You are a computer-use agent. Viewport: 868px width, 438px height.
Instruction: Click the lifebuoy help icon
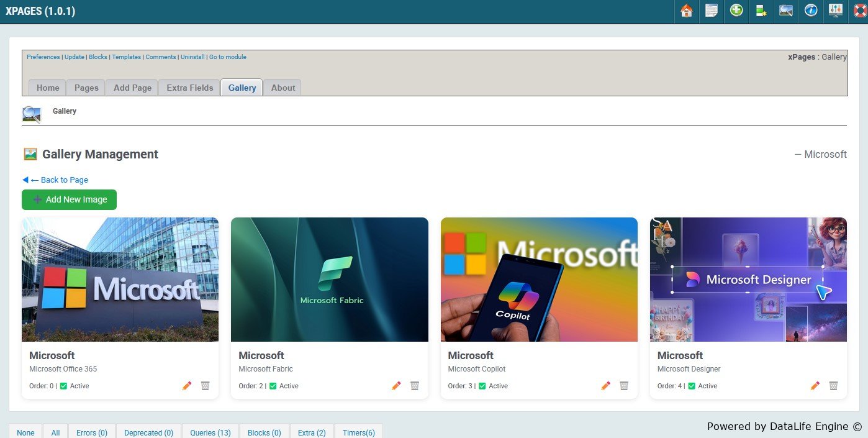tap(859, 11)
